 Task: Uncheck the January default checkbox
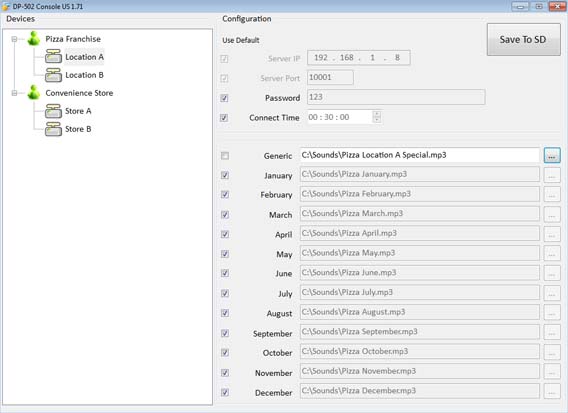pos(225,175)
